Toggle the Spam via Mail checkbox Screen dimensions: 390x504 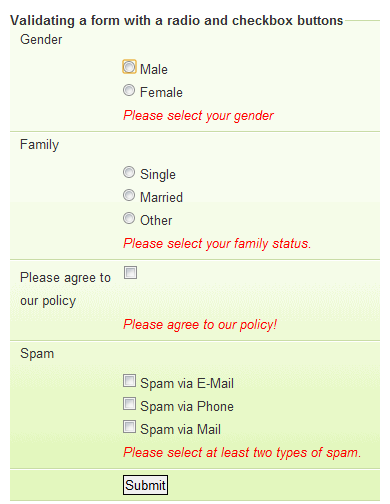click(x=129, y=427)
